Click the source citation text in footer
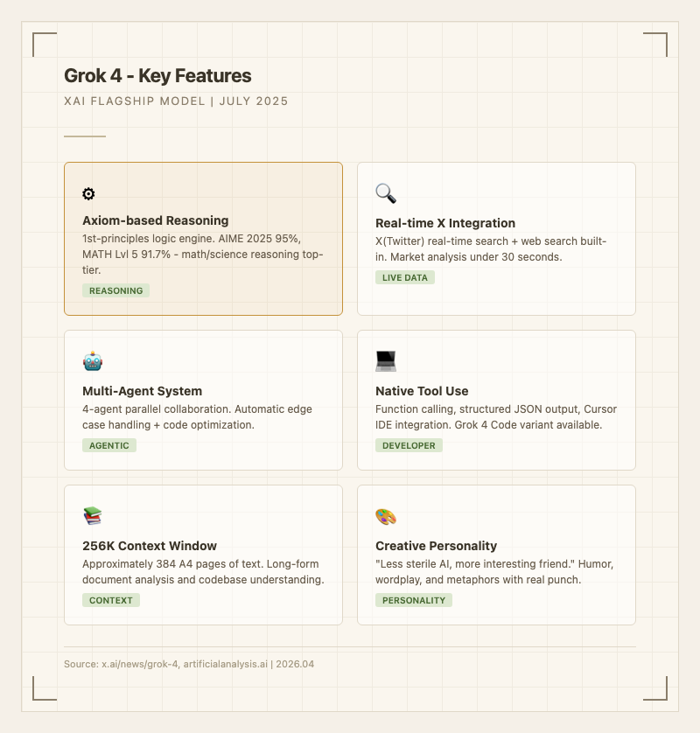This screenshot has width=700, height=733. (x=189, y=664)
